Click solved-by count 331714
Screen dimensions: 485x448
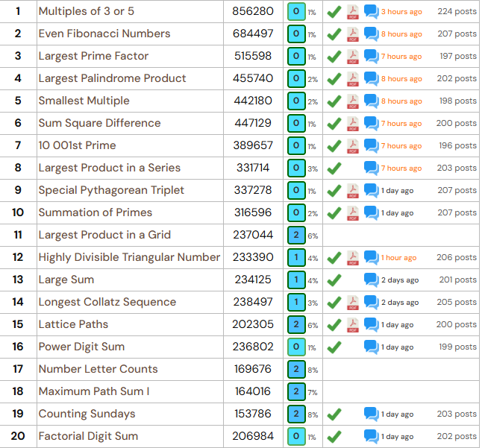point(253,168)
